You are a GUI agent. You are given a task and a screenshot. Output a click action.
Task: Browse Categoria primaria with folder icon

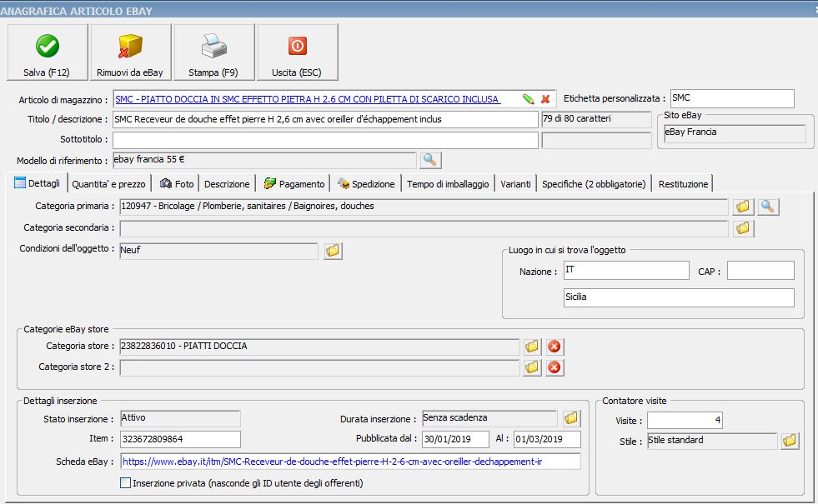(x=743, y=207)
